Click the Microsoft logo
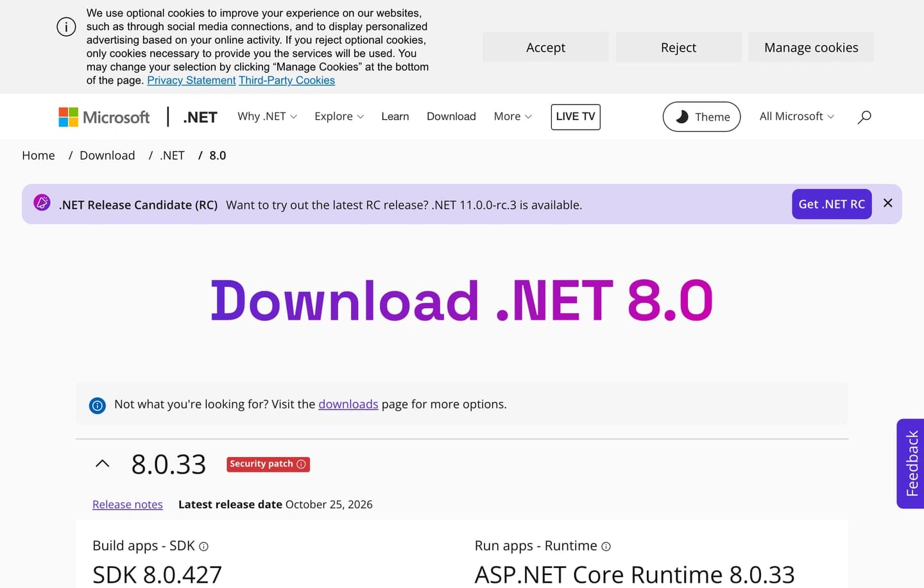This screenshot has width=924, height=588. click(104, 117)
